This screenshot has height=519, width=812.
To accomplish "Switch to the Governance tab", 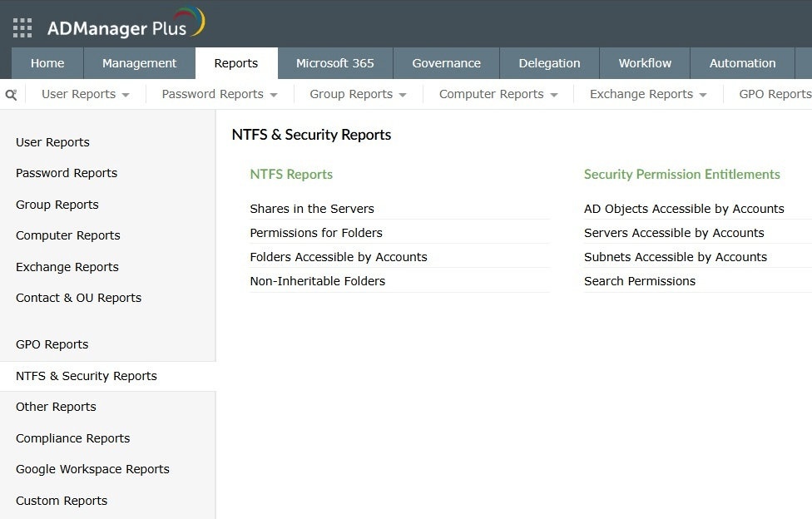I will tap(446, 62).
